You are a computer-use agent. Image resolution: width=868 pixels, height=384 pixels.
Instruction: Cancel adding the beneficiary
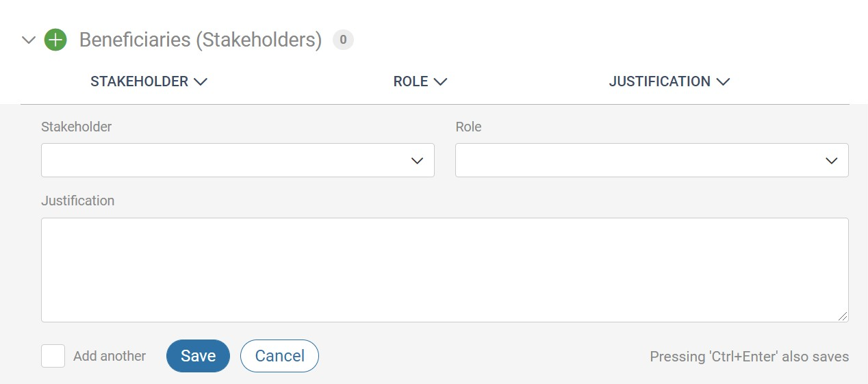click(x=279, y=356)
